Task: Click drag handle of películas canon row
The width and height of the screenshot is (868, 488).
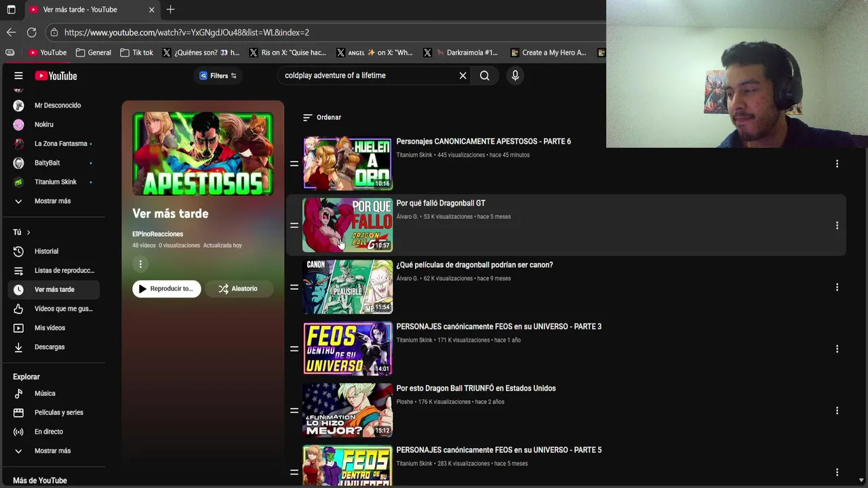Action: tap(294, 287)
